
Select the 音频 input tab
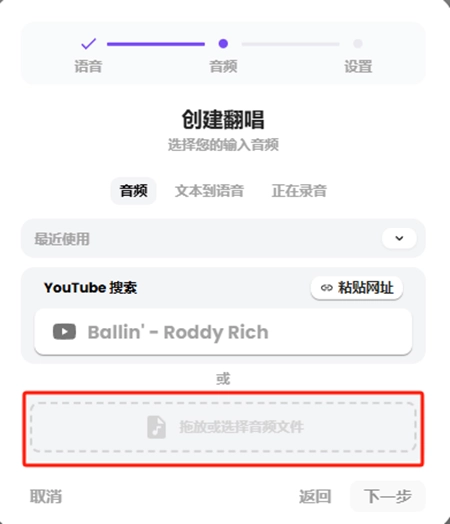134,191
